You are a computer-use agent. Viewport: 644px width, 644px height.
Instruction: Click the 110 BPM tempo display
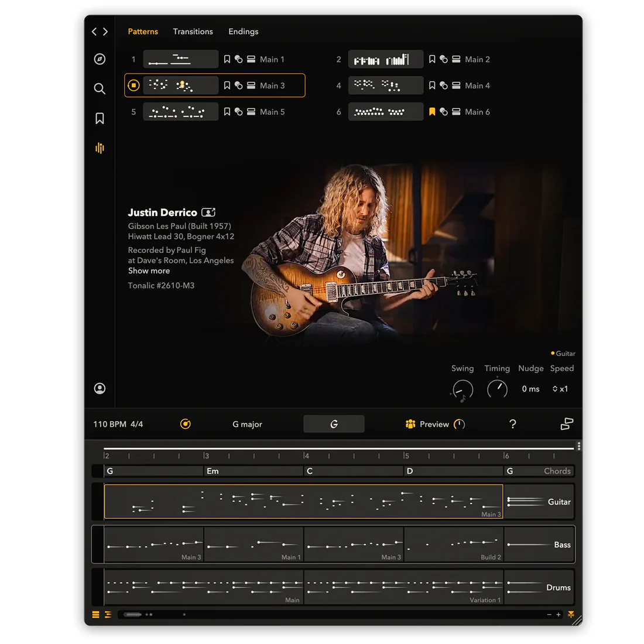pyautogui.click(x=109, y=424)
